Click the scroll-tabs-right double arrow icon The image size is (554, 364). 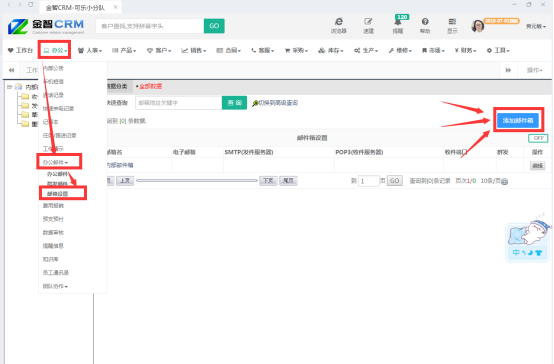pyautogui.click(x=508, y=70)
